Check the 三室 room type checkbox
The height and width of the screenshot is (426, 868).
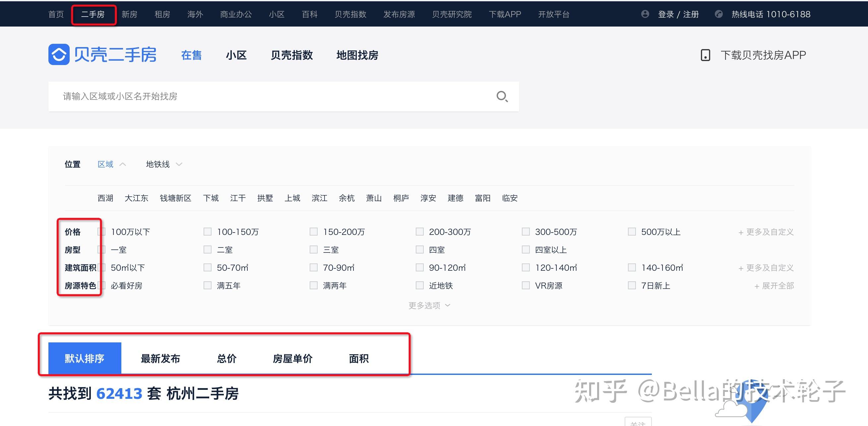[314, 249]
